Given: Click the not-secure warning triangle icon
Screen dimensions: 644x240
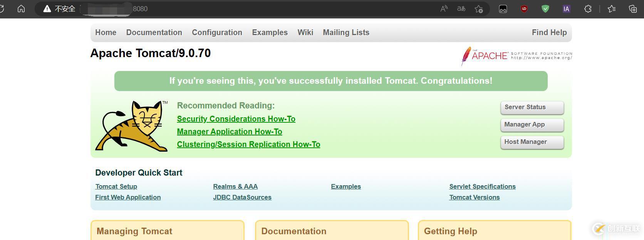Looking at the screenshot, I should coord(47,9).
